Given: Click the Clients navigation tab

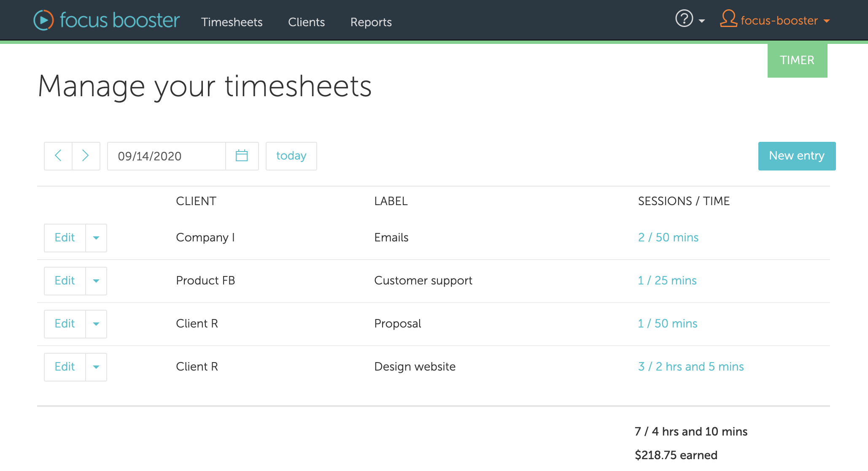Looking at the screenshot, I should 306,22.
